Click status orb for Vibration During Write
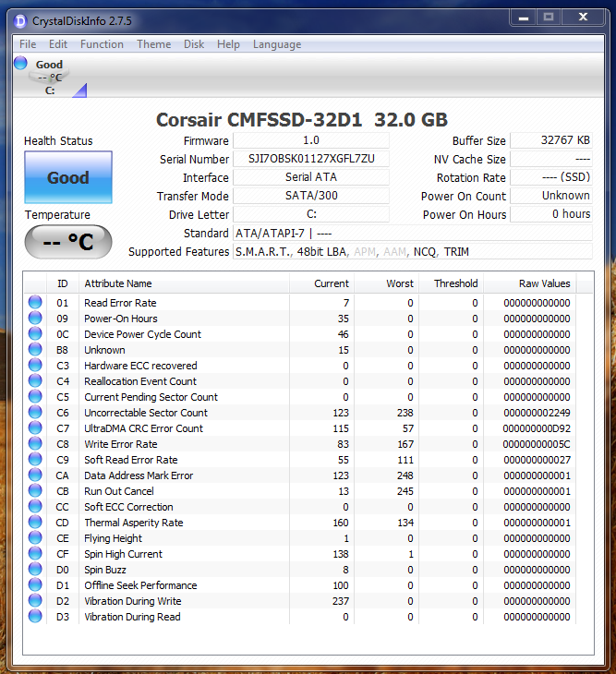616x674 pixels. pyautogui.click(x=35, y=600)
